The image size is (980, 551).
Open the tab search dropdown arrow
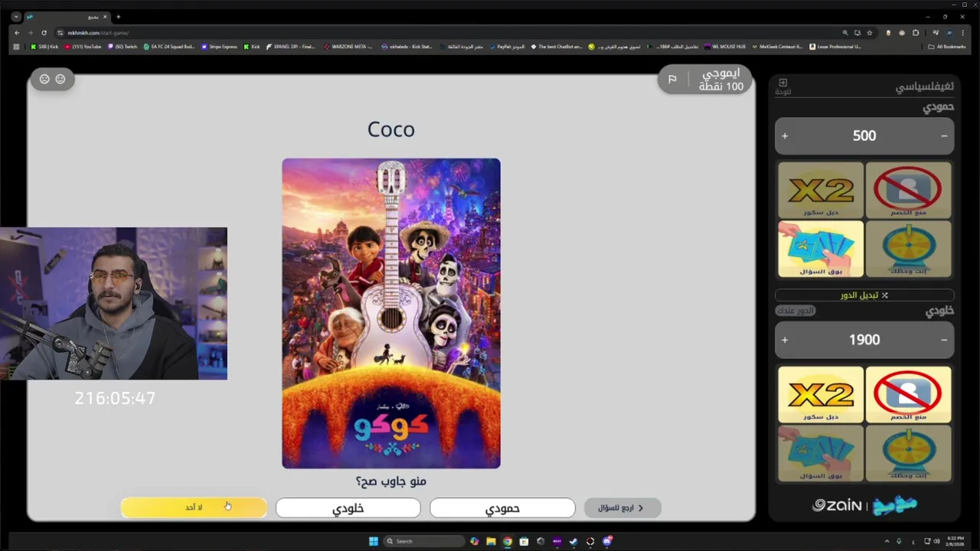click(16, 16)
